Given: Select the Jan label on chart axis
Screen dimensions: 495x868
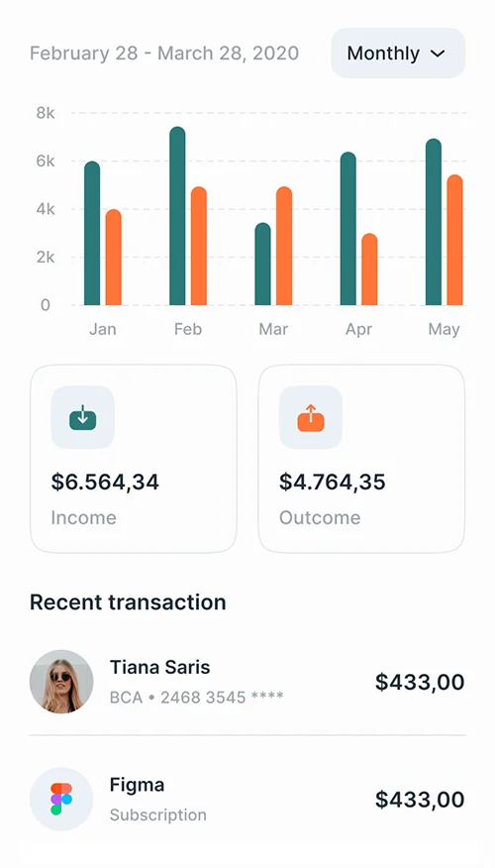Looking at the screenshot, I should [x=103, y=329].
